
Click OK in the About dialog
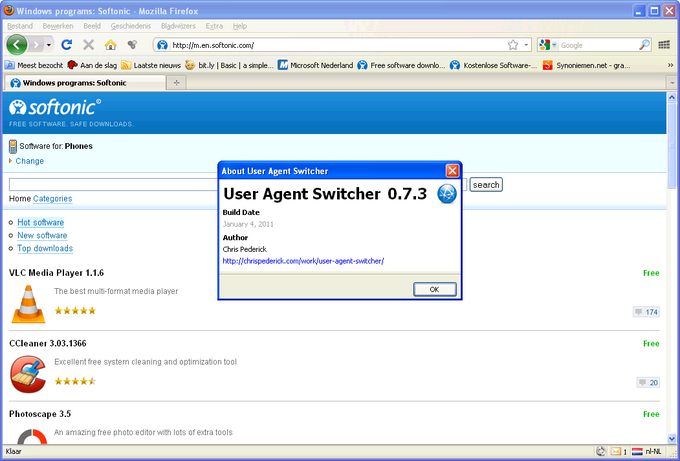pyautogui.click(x=435, y=289)
